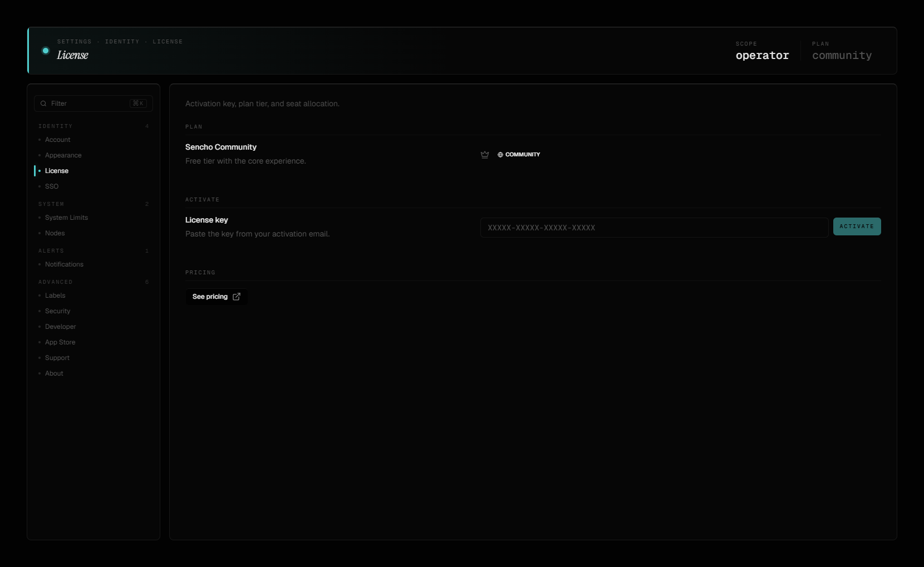Click the globe icon in the COMMUNITY badge
Viewport: 924px width, 567px height.
(x=500, y=155)
